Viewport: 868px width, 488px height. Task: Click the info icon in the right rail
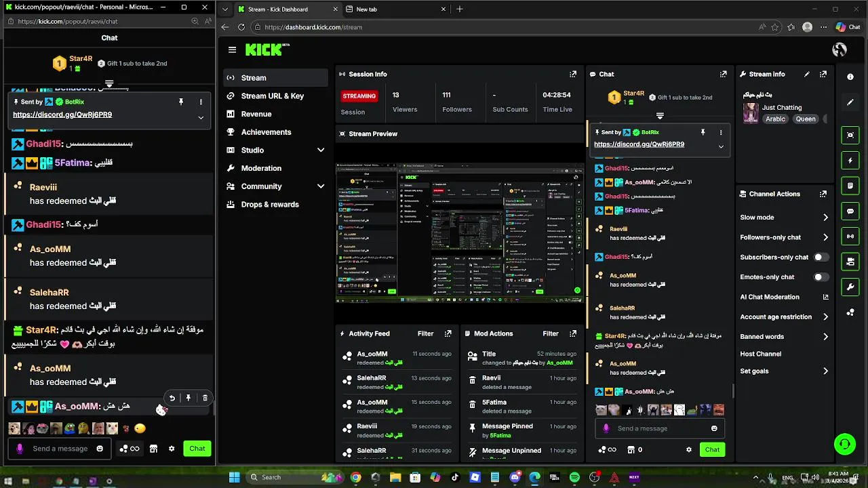pyautogui.click(x=850, y=77)
